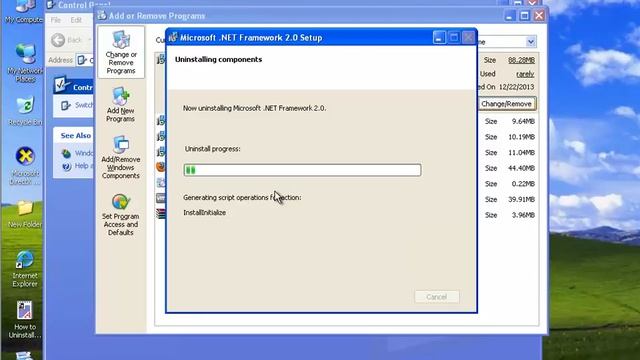Click the 9.64MB size entry
The height and width of the screenshot is (360, 640).
[x=523, y=121]
